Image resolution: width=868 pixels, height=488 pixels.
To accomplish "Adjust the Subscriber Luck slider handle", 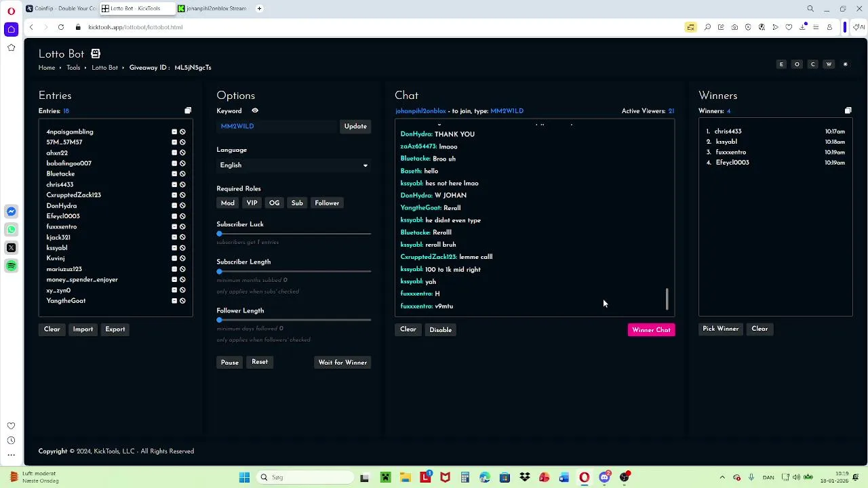I will (219, 234).
